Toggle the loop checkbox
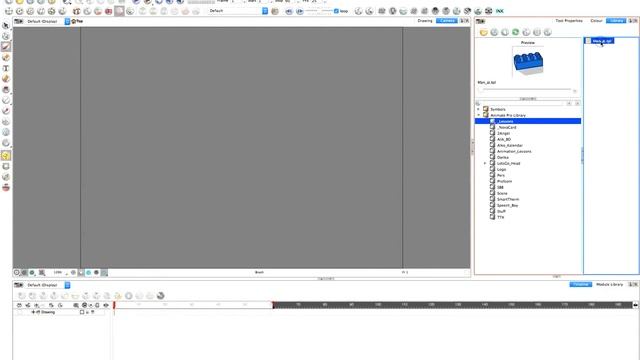640x360 pixels. pyautogui.click(x=336, y=11)
